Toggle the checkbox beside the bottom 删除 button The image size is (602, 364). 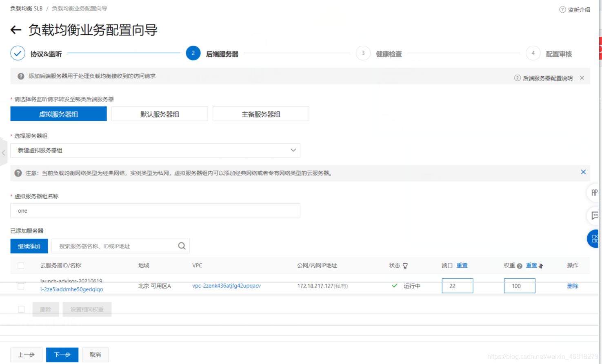(x=21, y=309)
